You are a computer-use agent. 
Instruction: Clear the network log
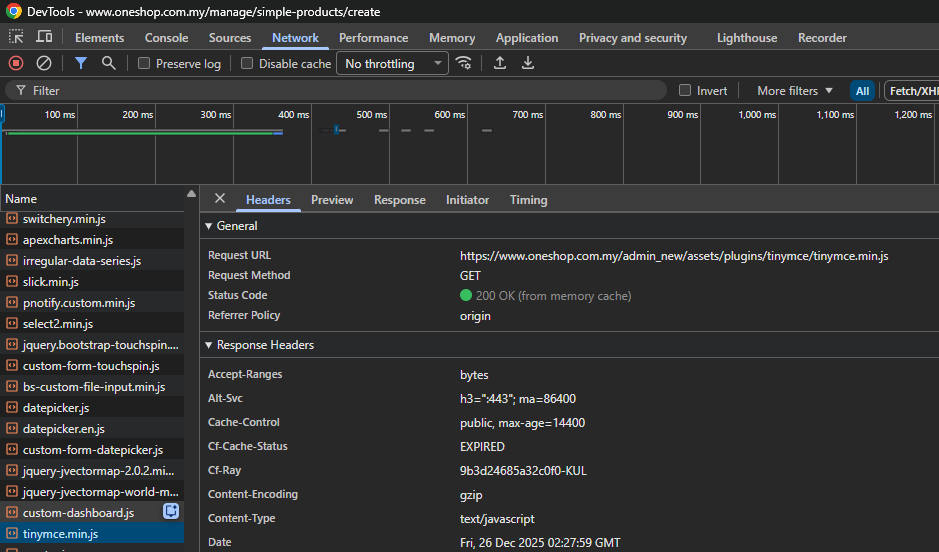tap(44, 63)
